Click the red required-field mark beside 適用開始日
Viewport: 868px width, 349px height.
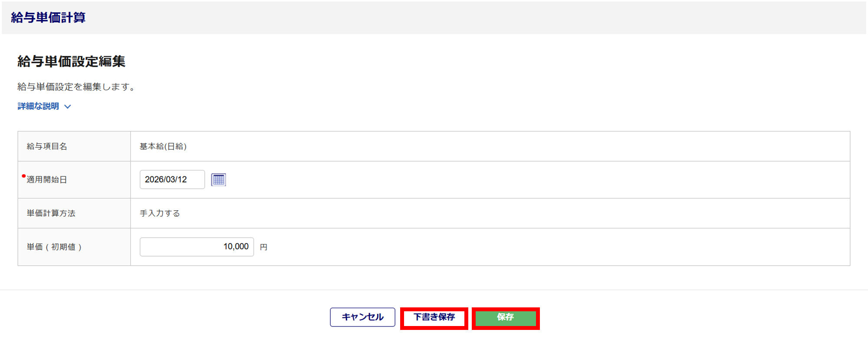click(23, 176)
